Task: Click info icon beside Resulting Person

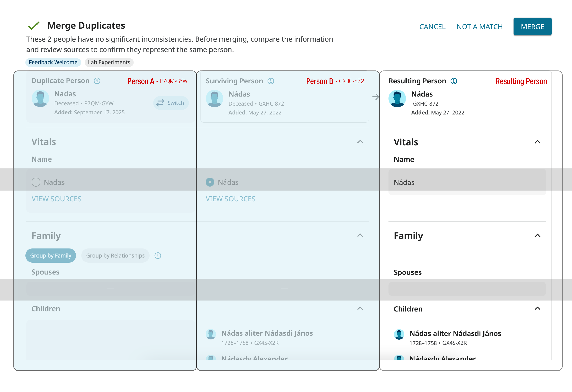Action: (x=454, y=81)
